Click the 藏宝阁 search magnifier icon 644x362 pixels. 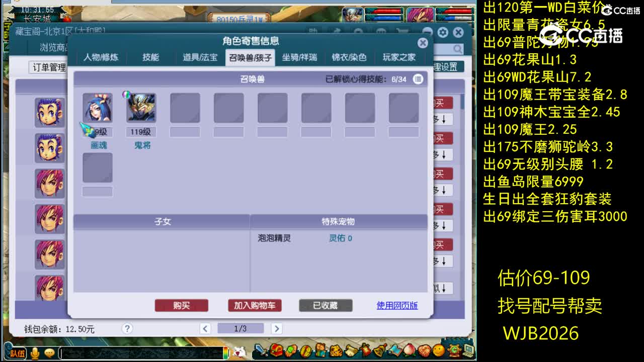pos(457,49)
